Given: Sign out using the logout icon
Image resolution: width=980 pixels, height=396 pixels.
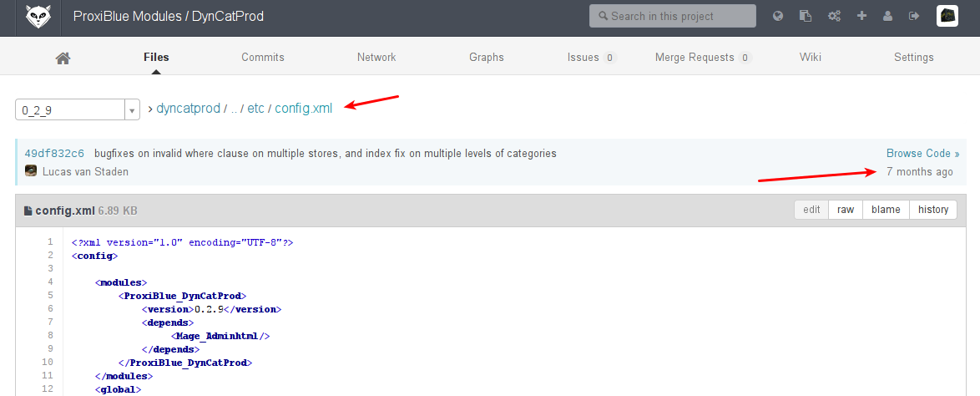Looking at the screenshot, I should (x=914, y=16).
